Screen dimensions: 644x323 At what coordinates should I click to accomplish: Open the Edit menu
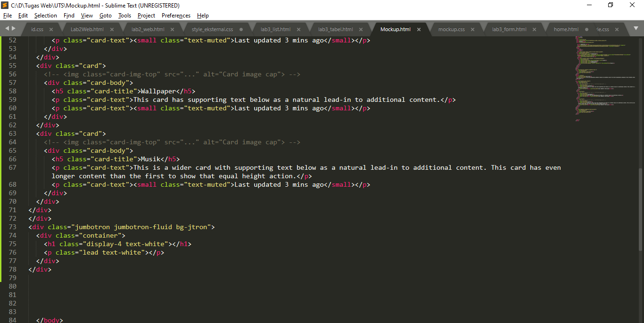[x=23, y=16]
